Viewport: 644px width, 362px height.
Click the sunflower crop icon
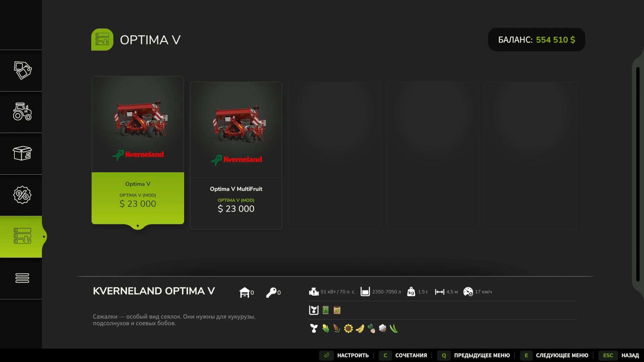click(348, 328)
